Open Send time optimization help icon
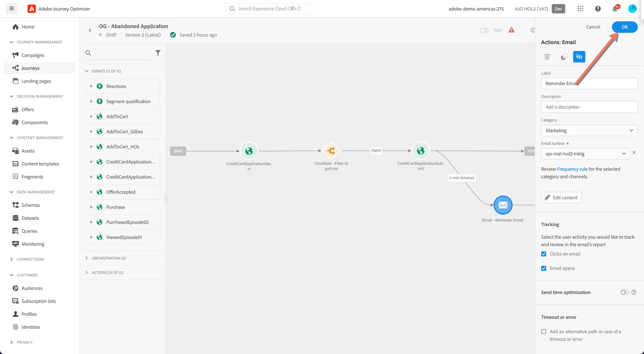Screen dimensions: 644x354 (x=634, y=292)
